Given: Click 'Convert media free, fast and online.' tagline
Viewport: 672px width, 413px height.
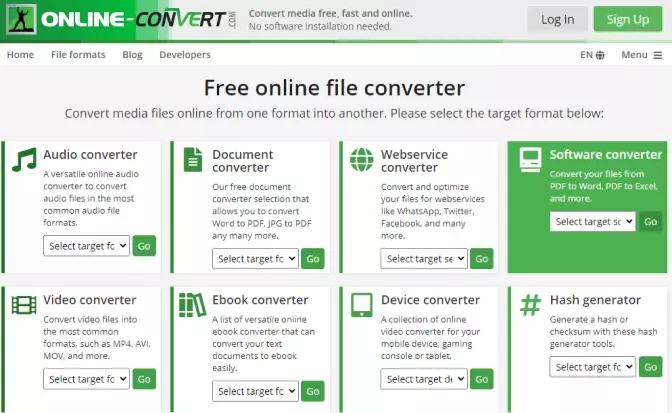Looking at the screenshot, I should click(330, 14).
